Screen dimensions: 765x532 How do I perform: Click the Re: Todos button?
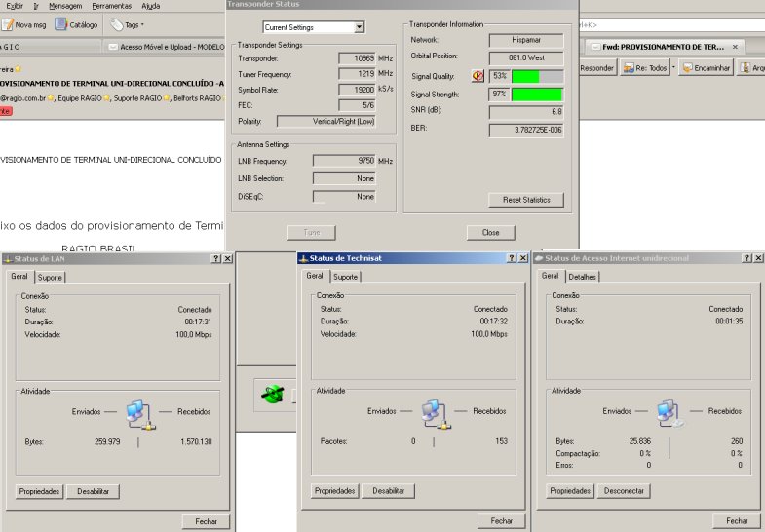pos(644,68)
